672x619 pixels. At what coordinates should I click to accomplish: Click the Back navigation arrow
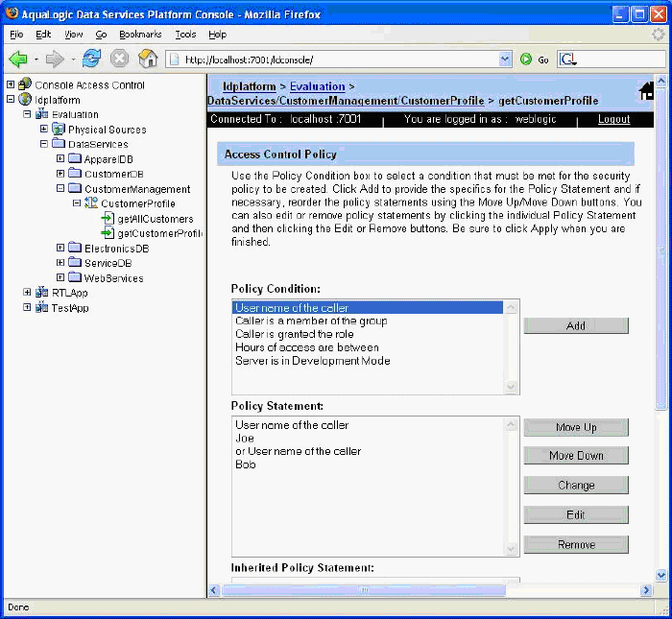(18, 59)
